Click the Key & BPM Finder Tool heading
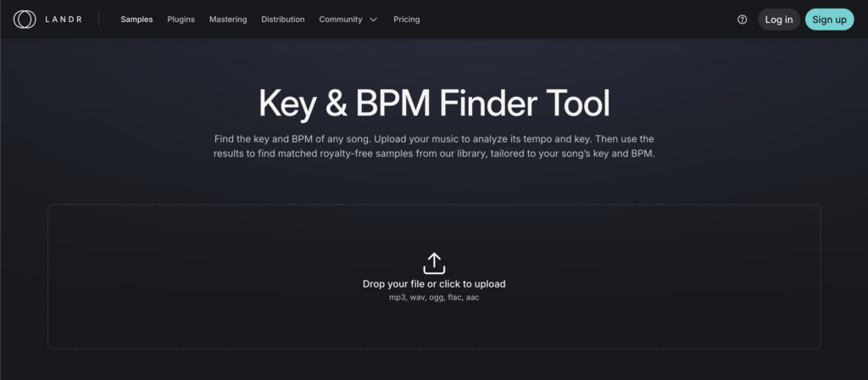The width and height of the screenshot is (868, 380). pyautogui.click(x=434, y=103)
